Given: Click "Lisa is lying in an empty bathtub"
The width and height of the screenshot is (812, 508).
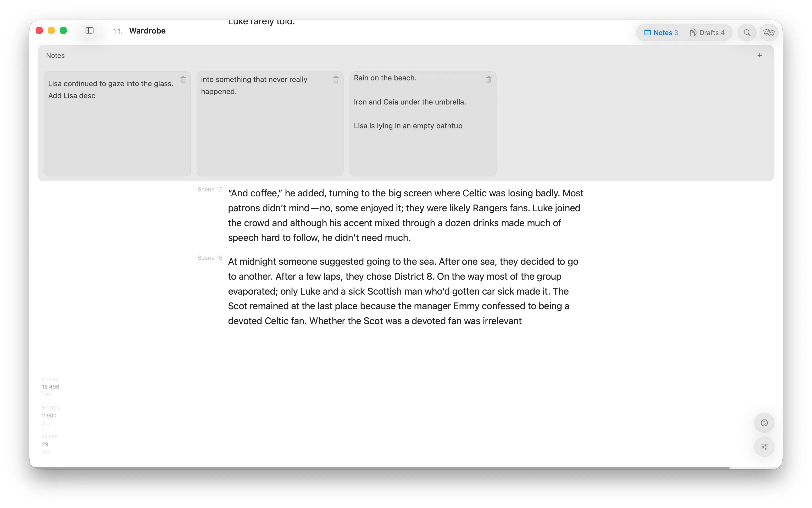Looking at the screenshot, I should click(408, 126).
